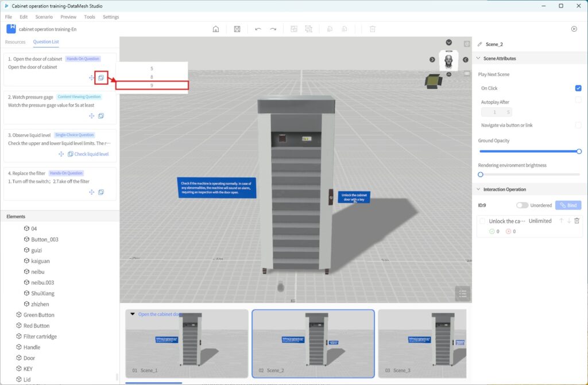Viewport: 588px width, 385px height.
Task: Collapse the Interaction Operation section
Action: click(478, 189)
